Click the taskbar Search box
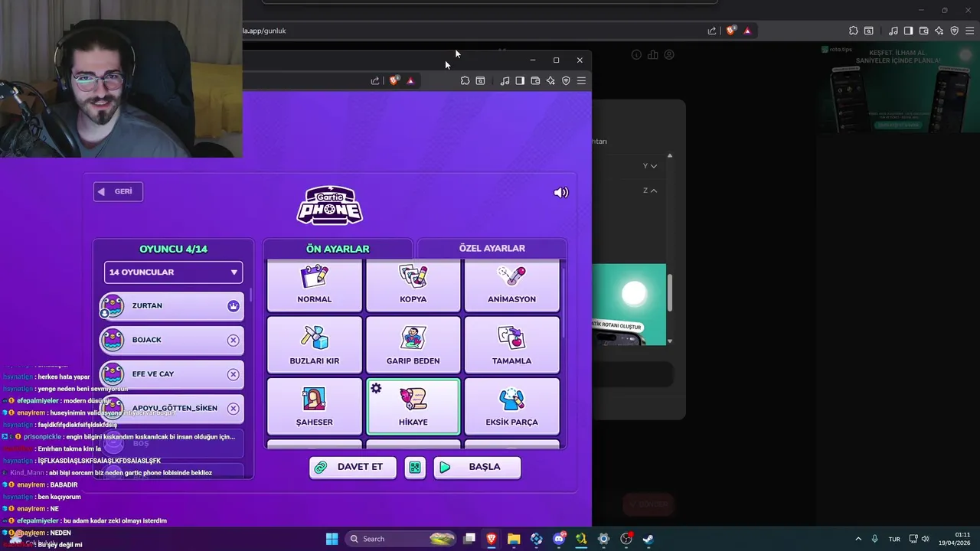Screen dimensions: 980x551 [401, 539]
